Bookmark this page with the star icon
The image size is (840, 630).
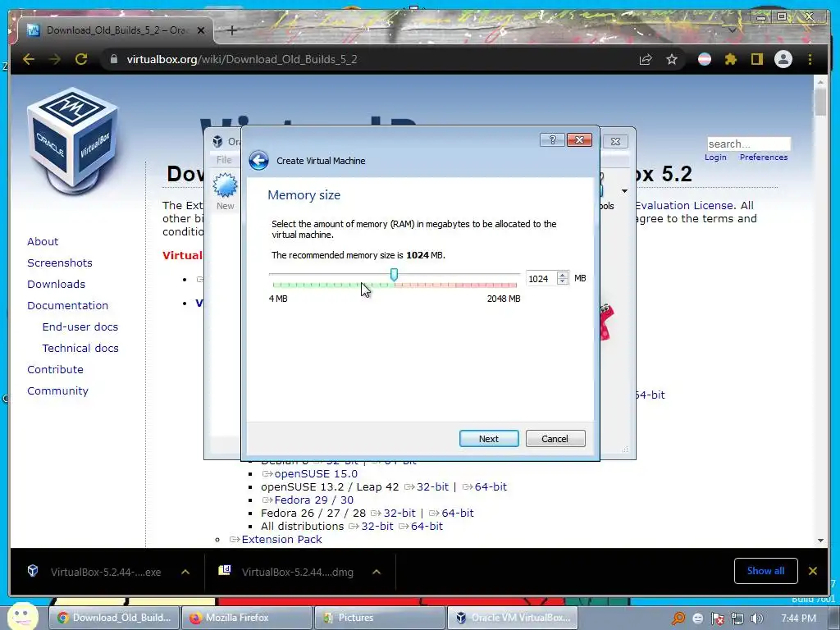tap(672, 59)
